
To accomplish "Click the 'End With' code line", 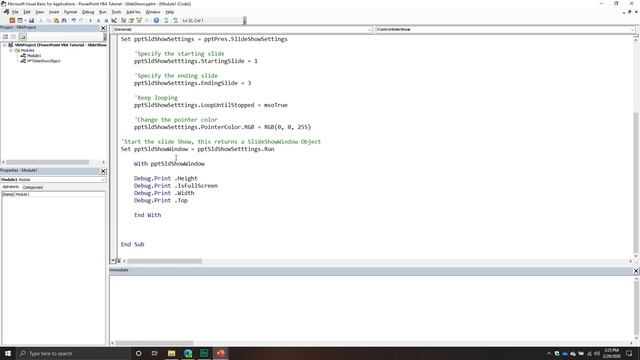I will (x=147, y=215).
